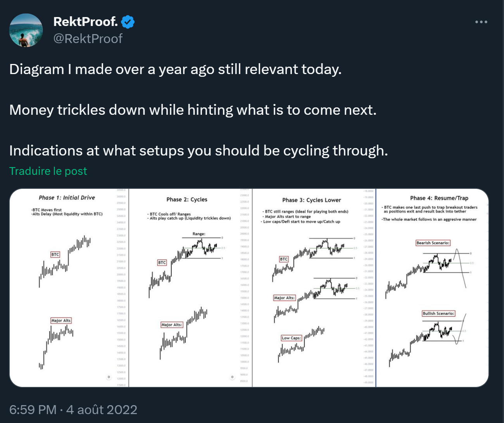The image size is (504, 423).
Task: Open the 6:59 PM · 4 août 2022 timestamp
Action: (73, 410)
